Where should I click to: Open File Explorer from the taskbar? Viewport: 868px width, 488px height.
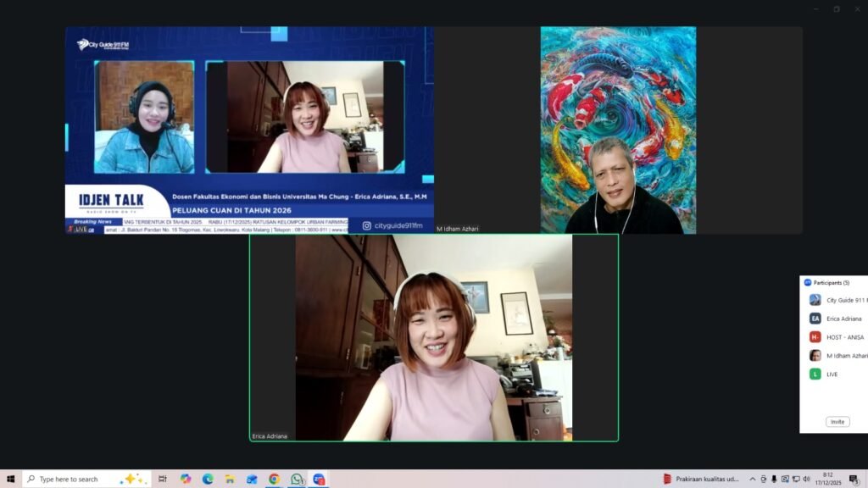[230, 479]
